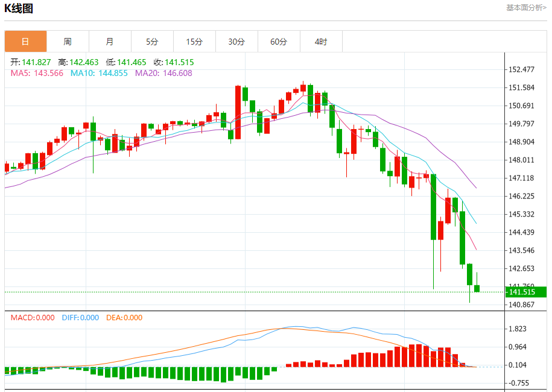This screenshot has width=552, height=392.
Task: Click the 低:141.465 low value
Action: [x=126, y=62]
